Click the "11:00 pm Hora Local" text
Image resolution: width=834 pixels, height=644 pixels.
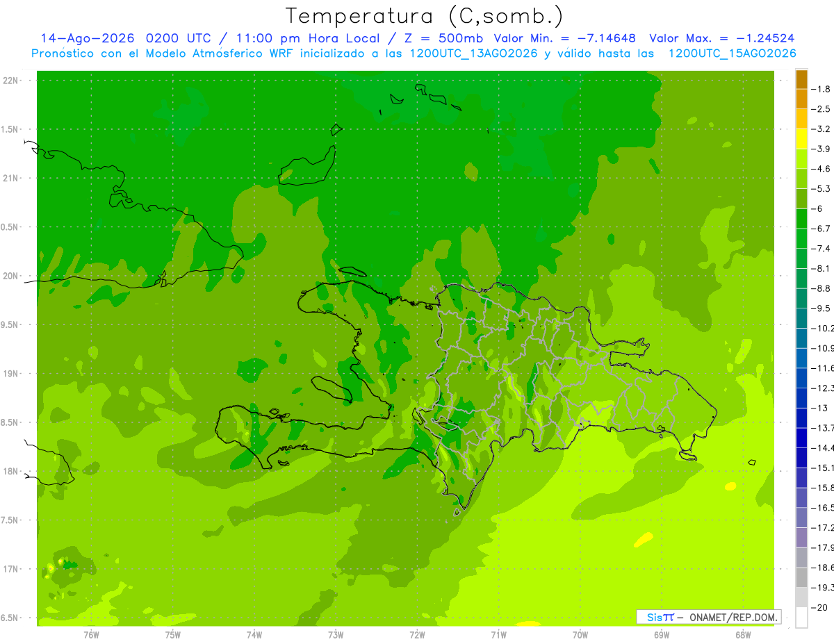coord(309,38)
